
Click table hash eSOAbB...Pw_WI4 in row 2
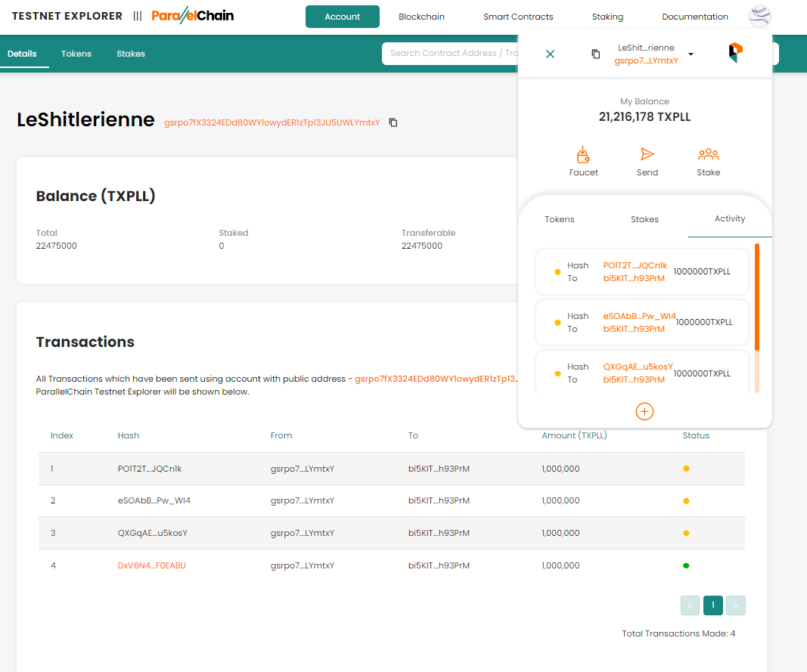pyautogui.click(x=154, y=500)
